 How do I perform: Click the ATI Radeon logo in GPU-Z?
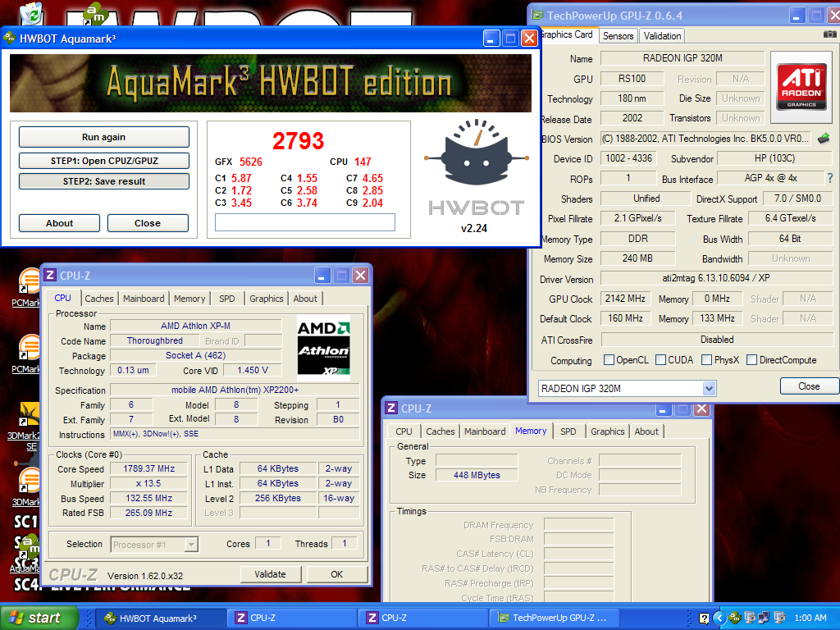(801, 88)
